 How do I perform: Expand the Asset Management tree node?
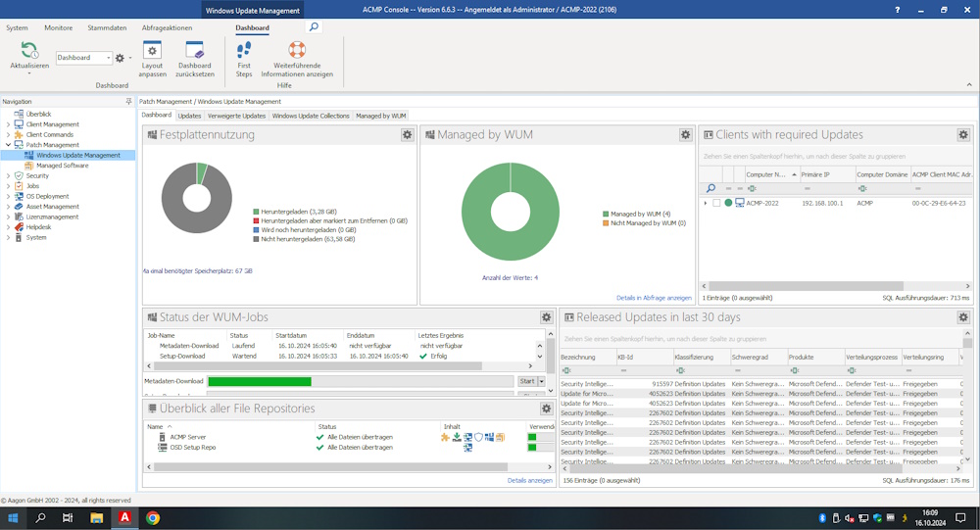8,207
